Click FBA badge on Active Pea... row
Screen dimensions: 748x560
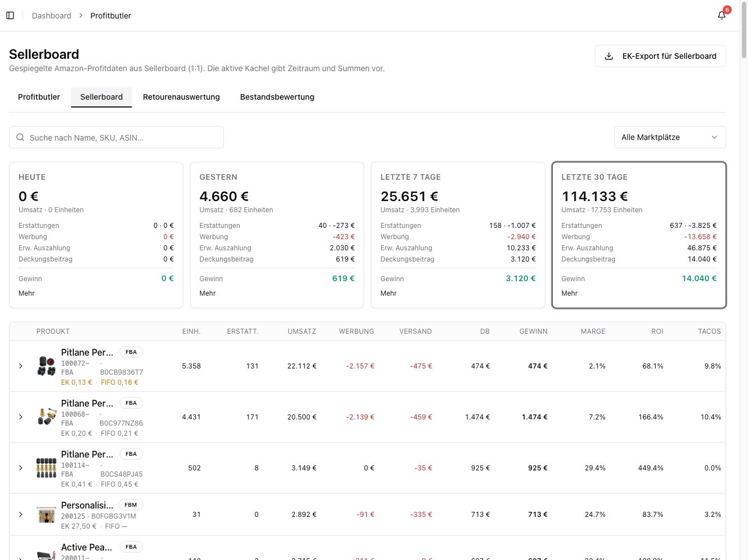coord(131,547)
